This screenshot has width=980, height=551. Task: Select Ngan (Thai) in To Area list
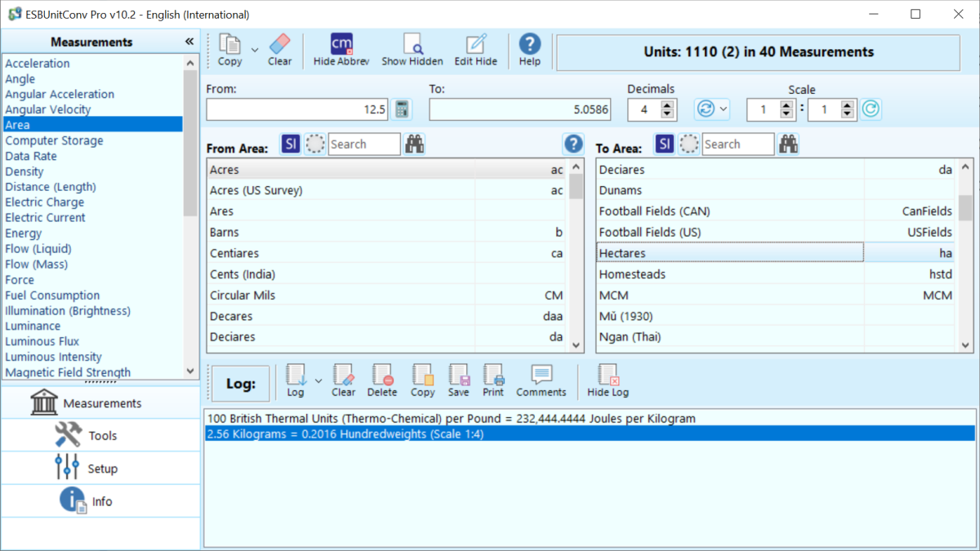click(776, 337)
